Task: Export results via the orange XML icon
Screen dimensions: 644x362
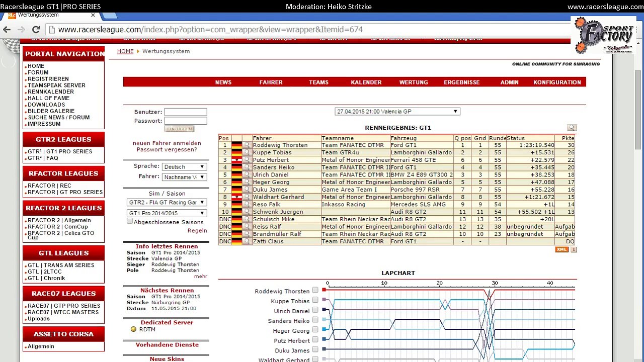Action: click(561, 249)
